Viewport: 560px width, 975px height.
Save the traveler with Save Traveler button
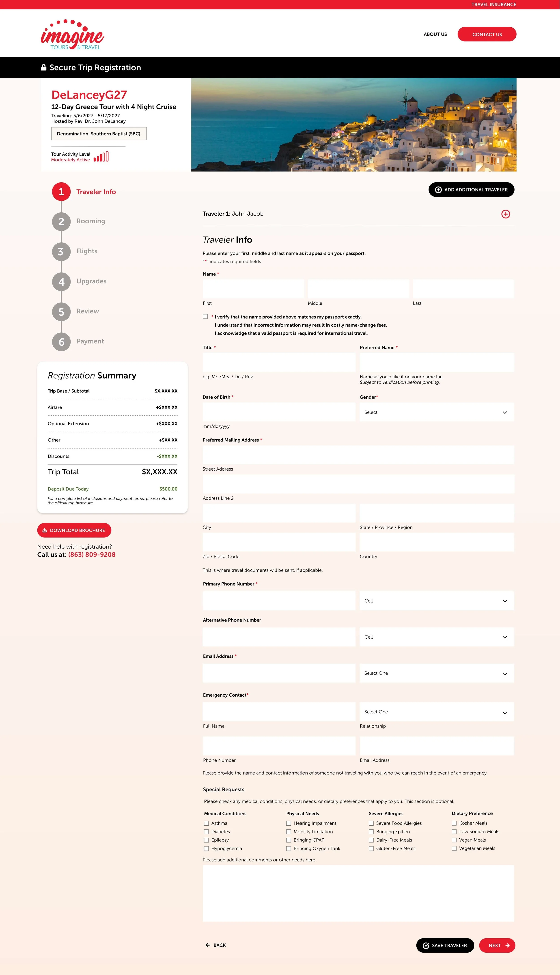[445, 945]
